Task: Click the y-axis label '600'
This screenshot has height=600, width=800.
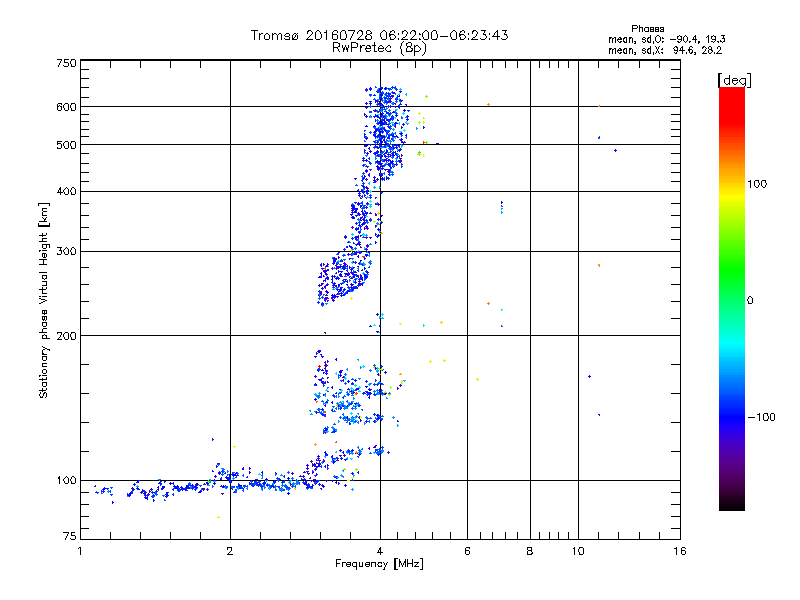Action: (66, 107)
